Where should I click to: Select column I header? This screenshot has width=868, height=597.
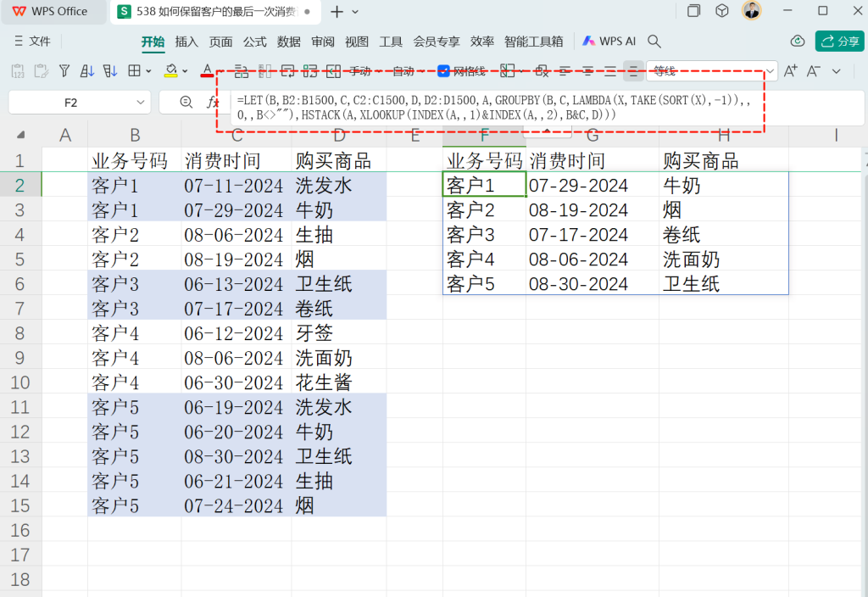pos(835,135)
